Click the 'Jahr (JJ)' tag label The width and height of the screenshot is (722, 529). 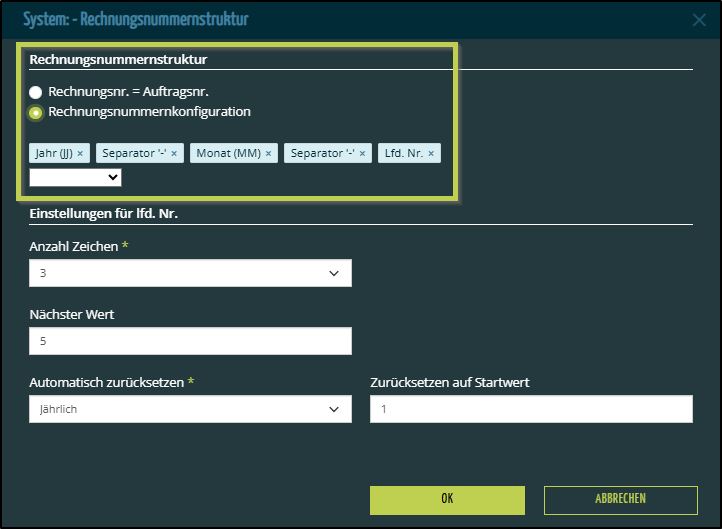(x=54, y=153)
